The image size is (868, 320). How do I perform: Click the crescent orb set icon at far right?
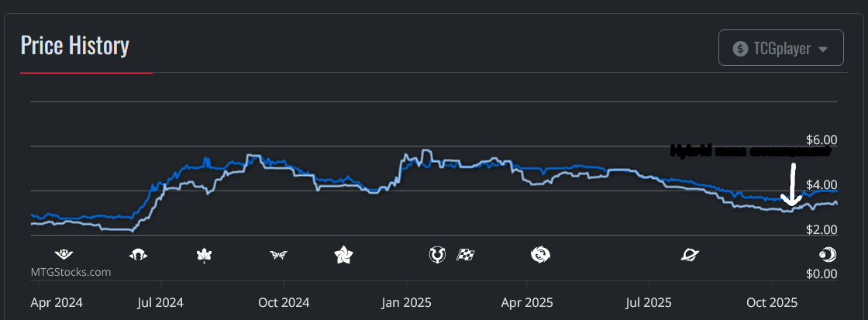tap(828, 255)
